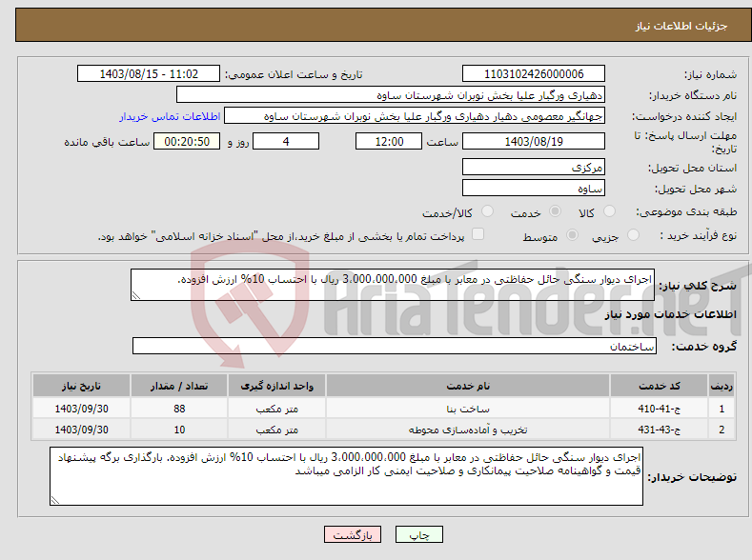Click the delivery city field ساوه
The height and width of the screenshot is (560, 752).
click(x=534, y=188)
